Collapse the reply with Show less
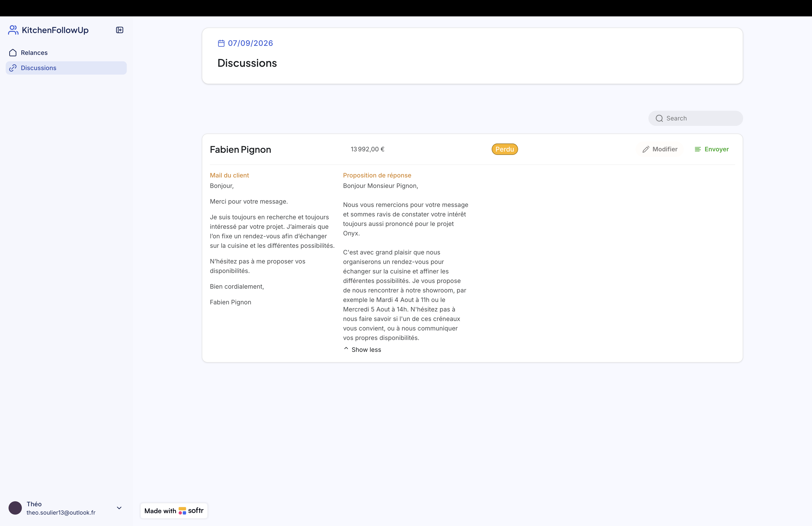The width and height of the screenshot is (812, 526). (362, 349)
